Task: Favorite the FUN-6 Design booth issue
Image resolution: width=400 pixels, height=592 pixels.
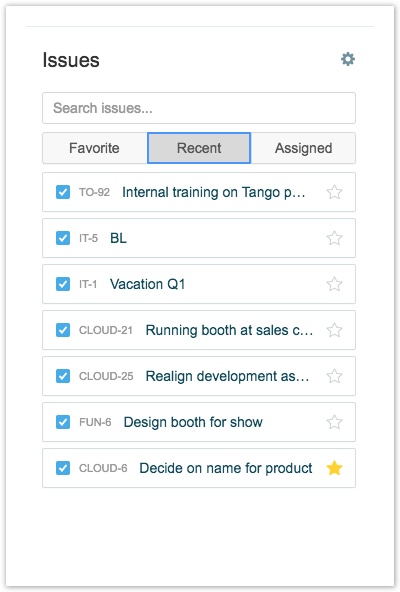Action: (334, 422)
